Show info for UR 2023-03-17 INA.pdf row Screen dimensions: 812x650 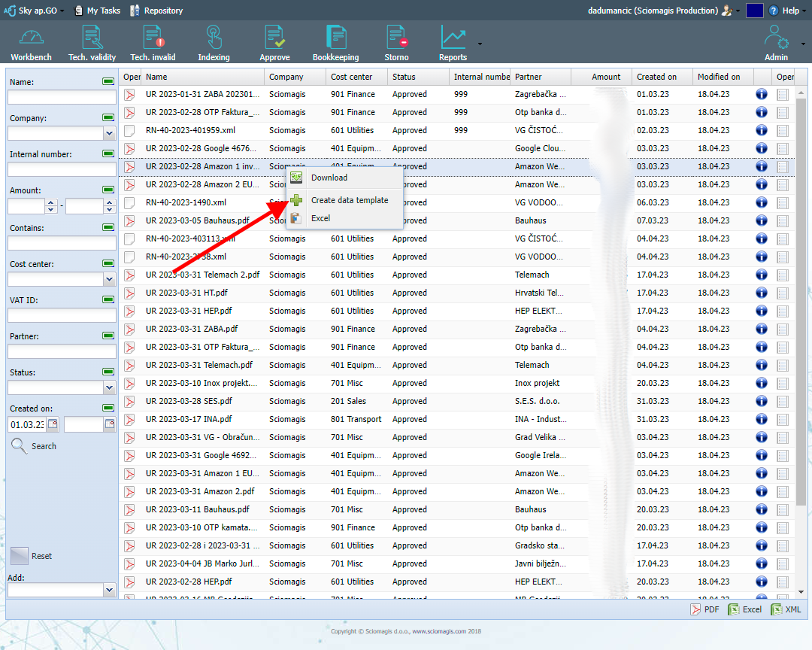[x=761, y=419]
